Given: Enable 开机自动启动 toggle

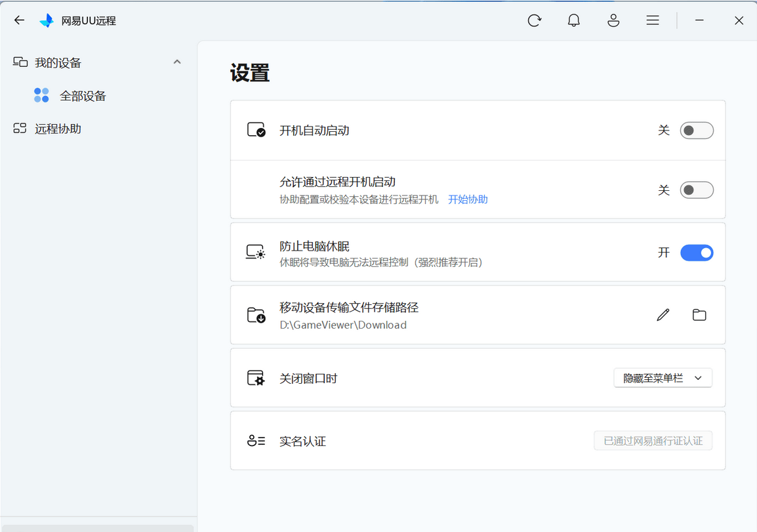Looking at the screenshot, I should coord(697,131).
